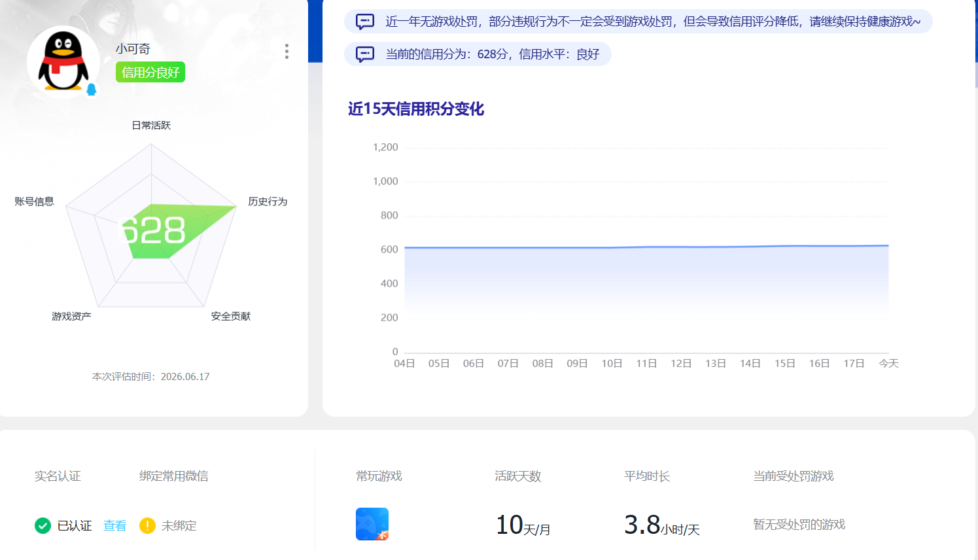This screenshot has width=978, height=560.
Task: Click the small blue QQ badge on avatar
Action: (x=92, y=89)
